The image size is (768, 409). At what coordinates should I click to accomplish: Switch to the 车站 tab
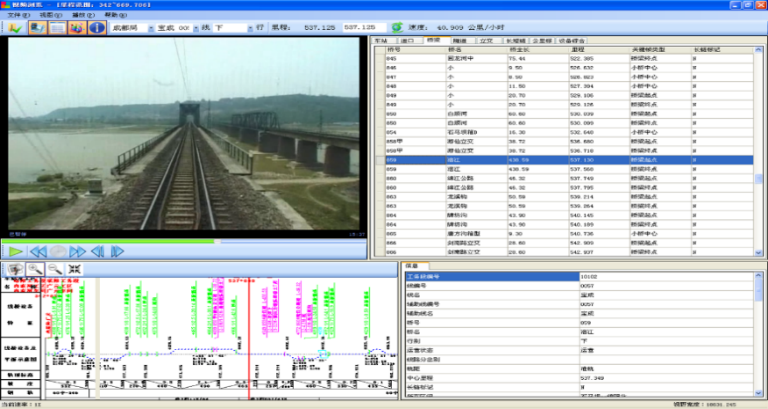(380, 41)
